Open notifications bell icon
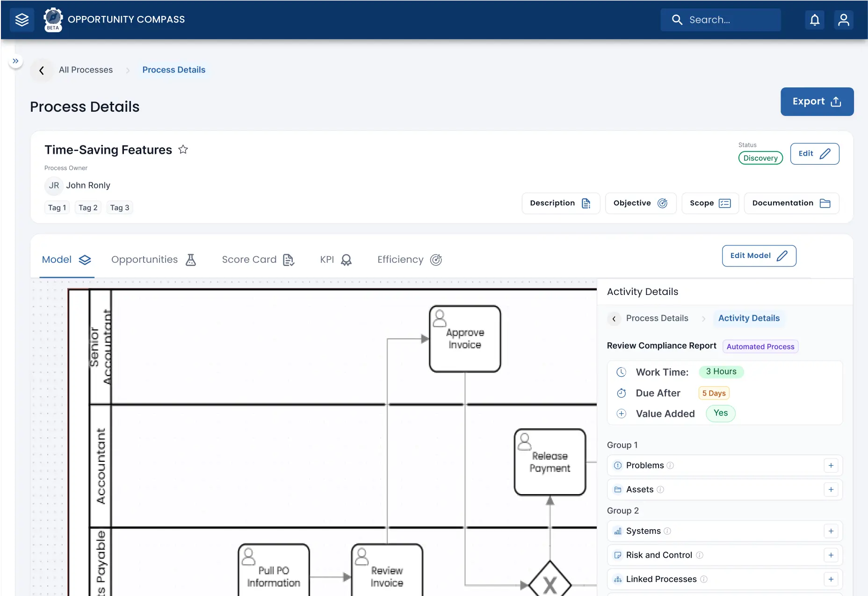 (x=815, y=20)
